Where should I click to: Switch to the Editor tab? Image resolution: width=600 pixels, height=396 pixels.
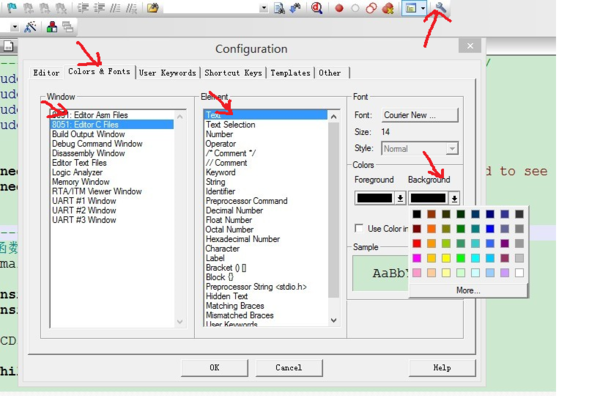tap(46, 73)
